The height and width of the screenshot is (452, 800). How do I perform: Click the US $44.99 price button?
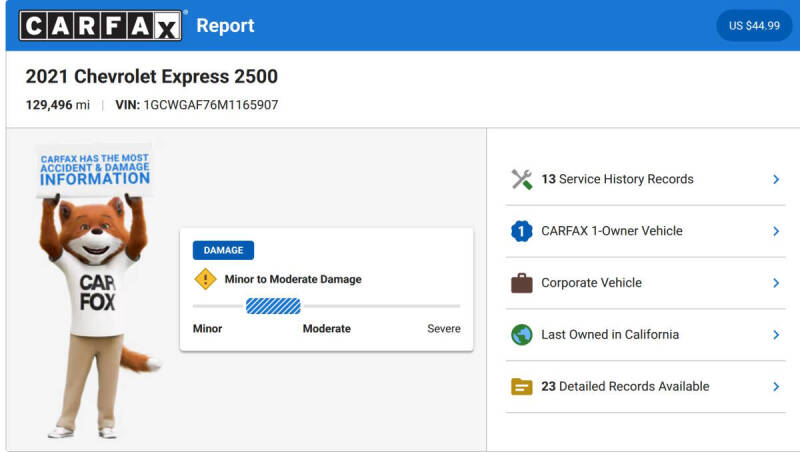coord(754,26)
